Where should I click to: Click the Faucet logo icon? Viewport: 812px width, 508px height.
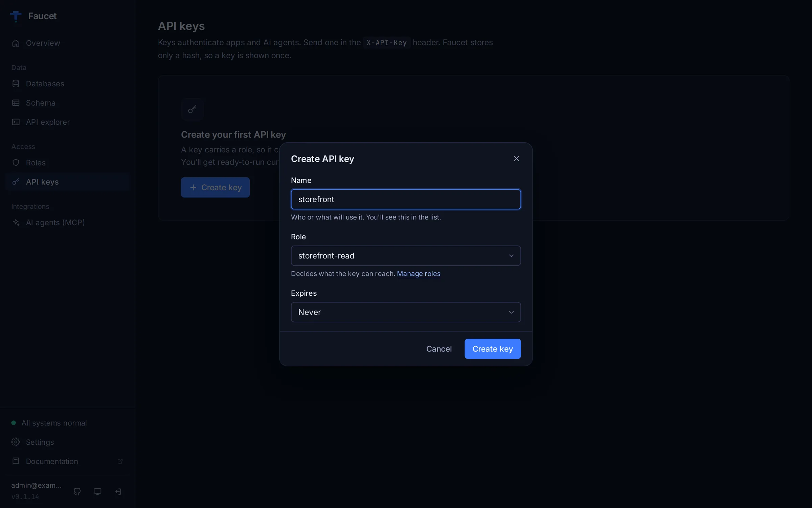pyautogui.click(x=16, y=16)
